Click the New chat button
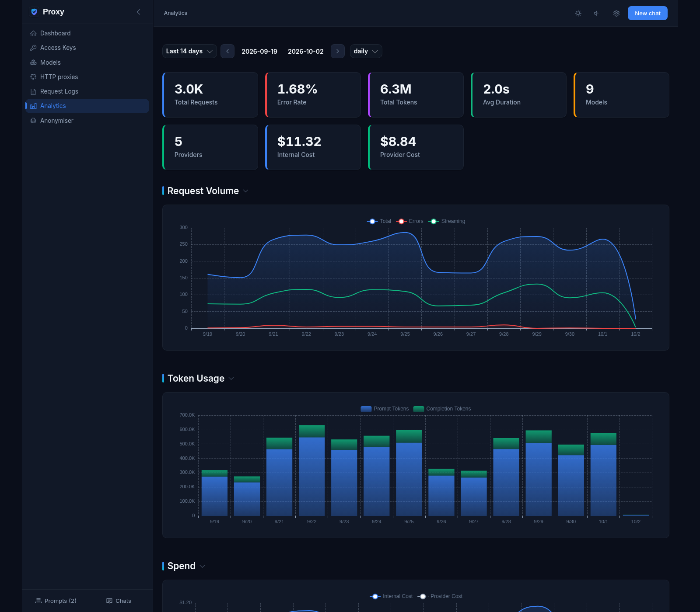The image size is (700, 612). pos(647,13)
